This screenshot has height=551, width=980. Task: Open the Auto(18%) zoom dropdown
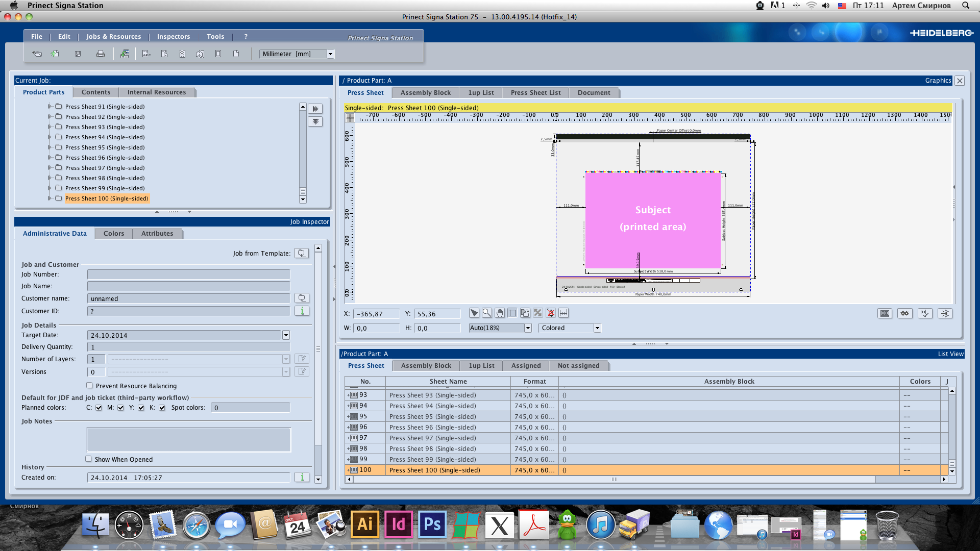coord(500,328)
